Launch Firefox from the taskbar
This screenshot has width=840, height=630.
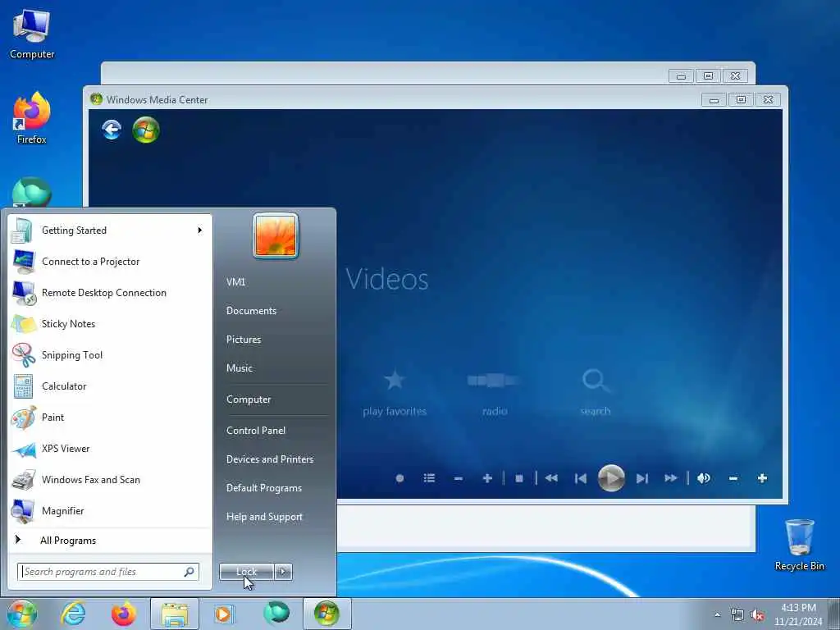124,614
